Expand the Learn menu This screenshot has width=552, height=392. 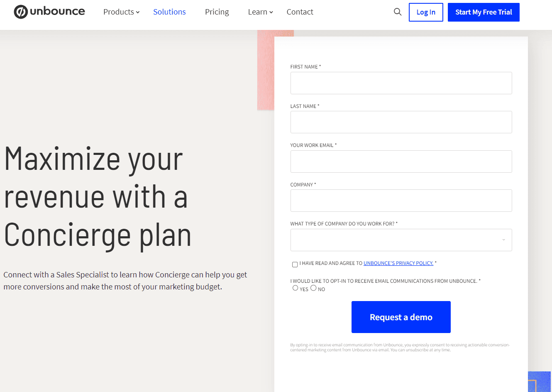(x=261, y=12)
